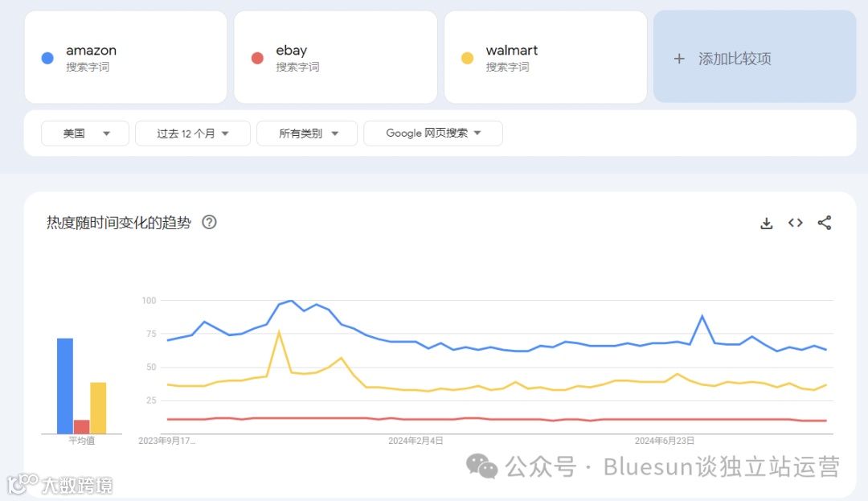868x501 pixels.
Task: Click the yellow walmart color dot
Action: coord(467,58)
